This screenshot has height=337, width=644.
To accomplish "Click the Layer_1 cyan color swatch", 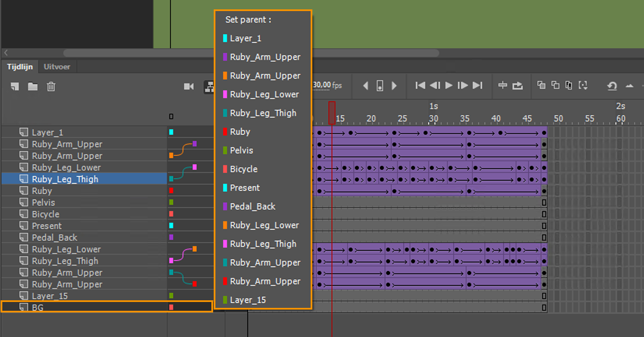I will 171,132.
